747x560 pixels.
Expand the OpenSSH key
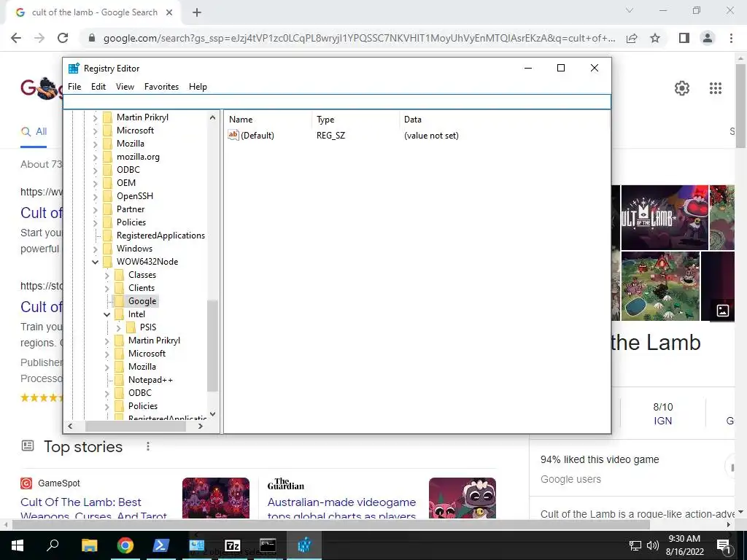(96, 196)
